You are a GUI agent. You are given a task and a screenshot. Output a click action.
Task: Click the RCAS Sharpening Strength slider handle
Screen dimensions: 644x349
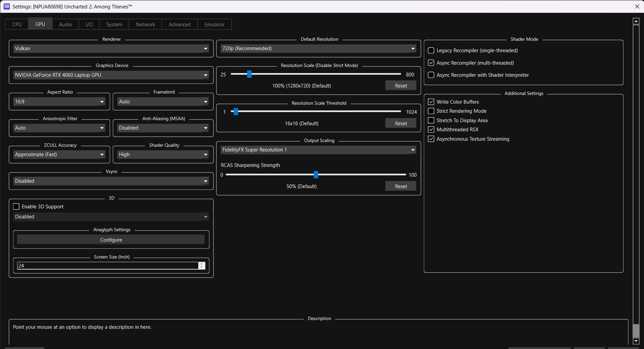[316, 175]
